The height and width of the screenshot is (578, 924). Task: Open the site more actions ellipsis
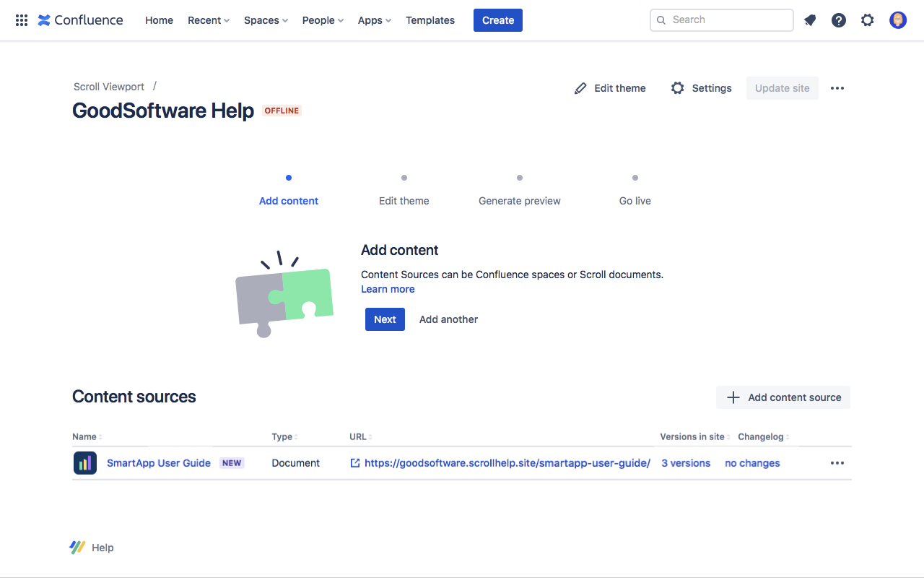click(837, 88)
